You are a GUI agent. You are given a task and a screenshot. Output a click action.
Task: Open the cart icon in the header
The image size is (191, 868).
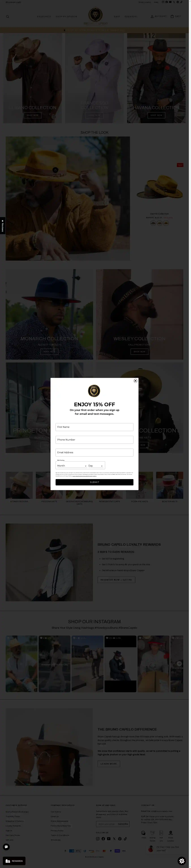pos(172,16)
